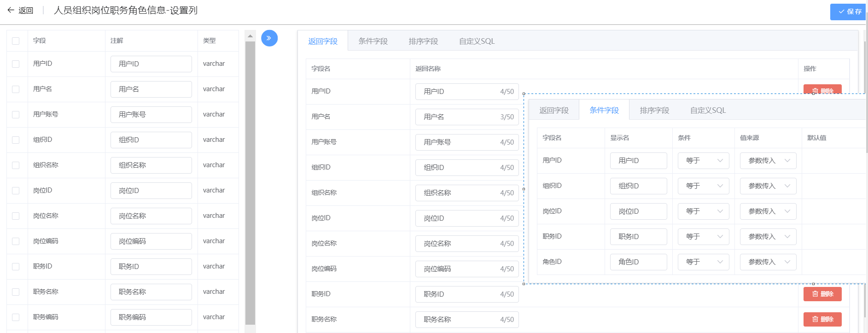Toggle the select-all checkbox in header
Viewport: 868px width, 333px height.
pos(16,41)
